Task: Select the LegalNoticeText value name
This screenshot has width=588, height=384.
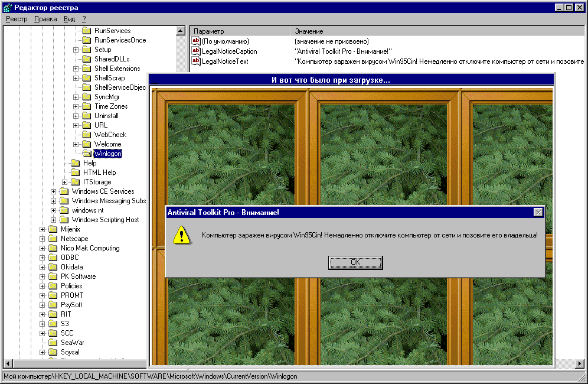Action: 224,61
